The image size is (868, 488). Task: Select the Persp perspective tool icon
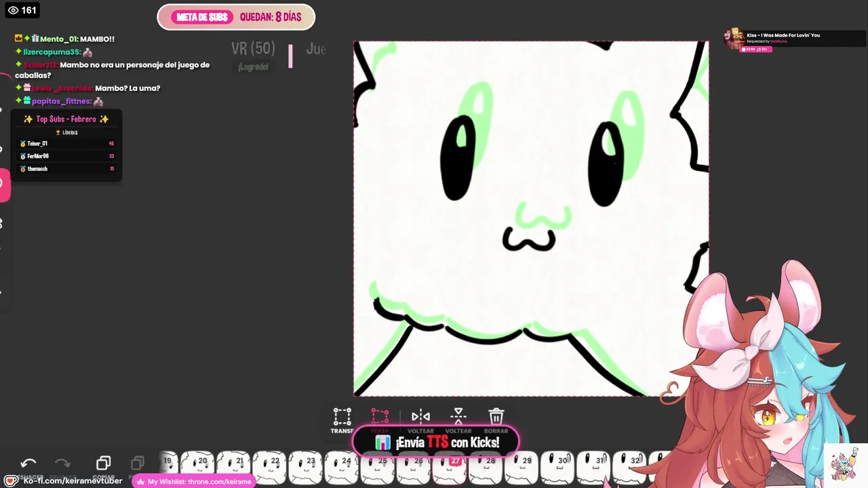[380, 416]
